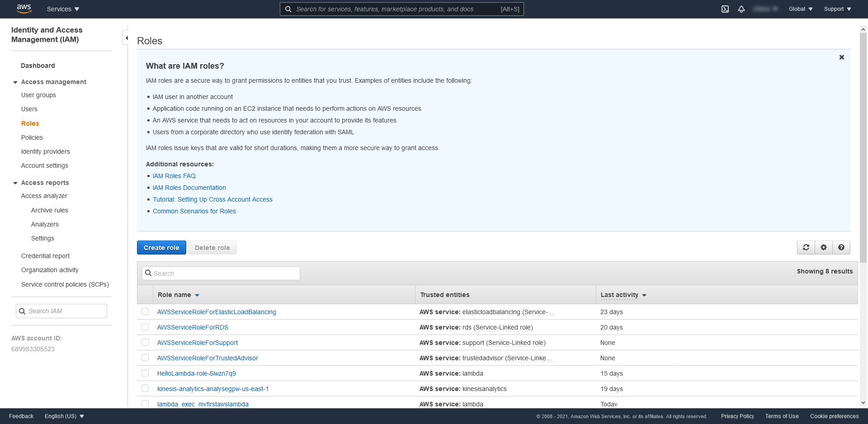Open AWSServiceRoleForRDS role

(x=193, y=327)
